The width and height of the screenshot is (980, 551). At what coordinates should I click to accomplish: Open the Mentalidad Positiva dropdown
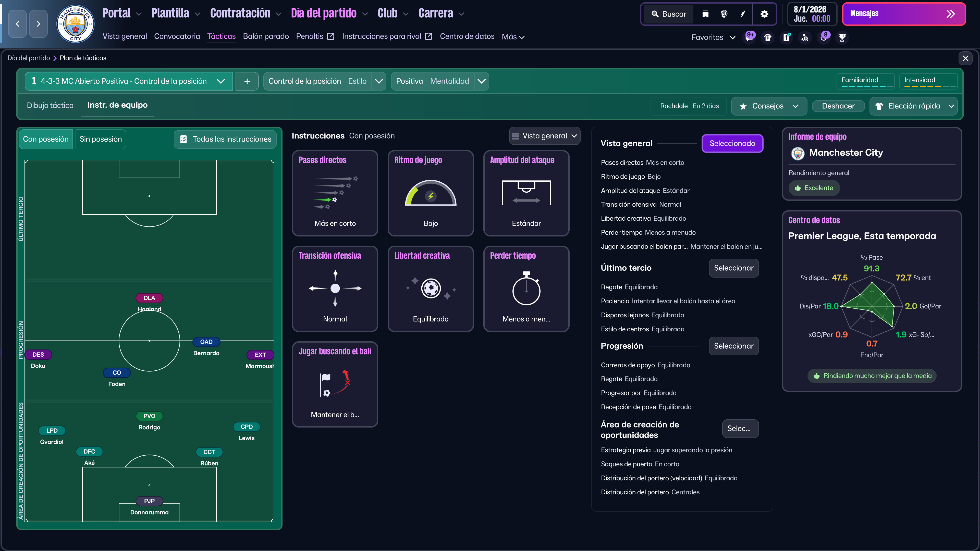click(481, 81)
